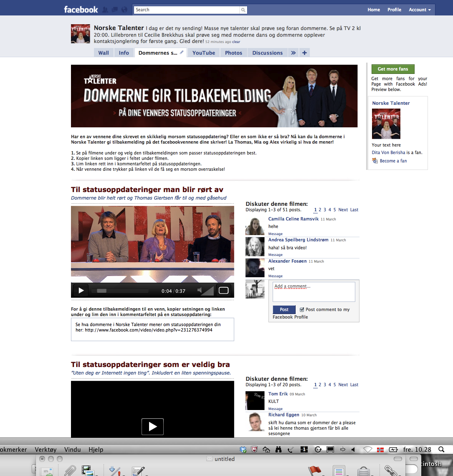The image size is (453, 476).
Task: Click the paperclip attach icon in mail window
Action: click(70, 471)
